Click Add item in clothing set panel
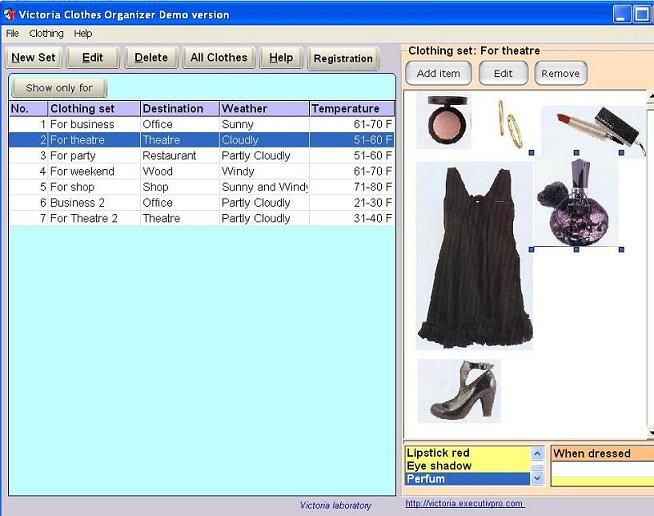Screen dimensions: 654x516 coord(438,73)
